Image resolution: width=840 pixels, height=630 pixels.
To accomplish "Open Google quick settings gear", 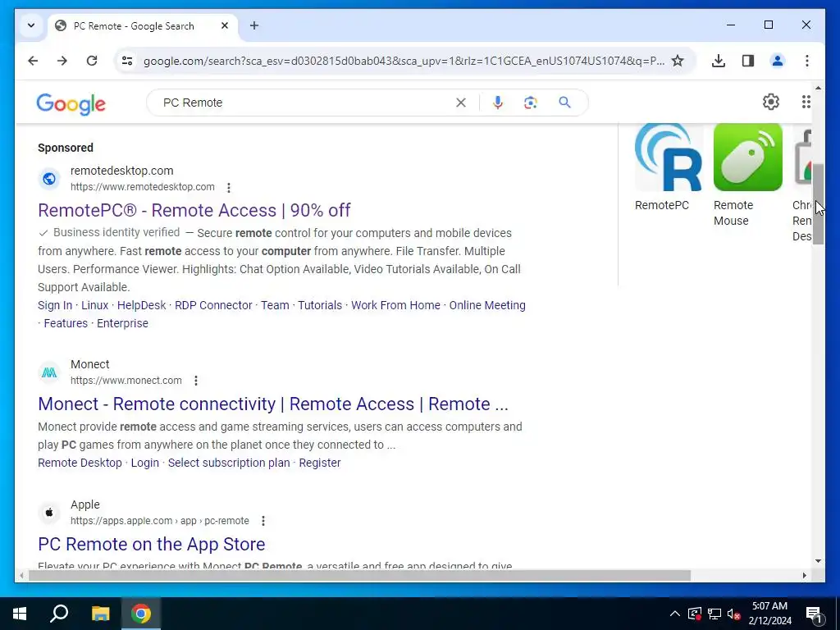I will [771, 102].
